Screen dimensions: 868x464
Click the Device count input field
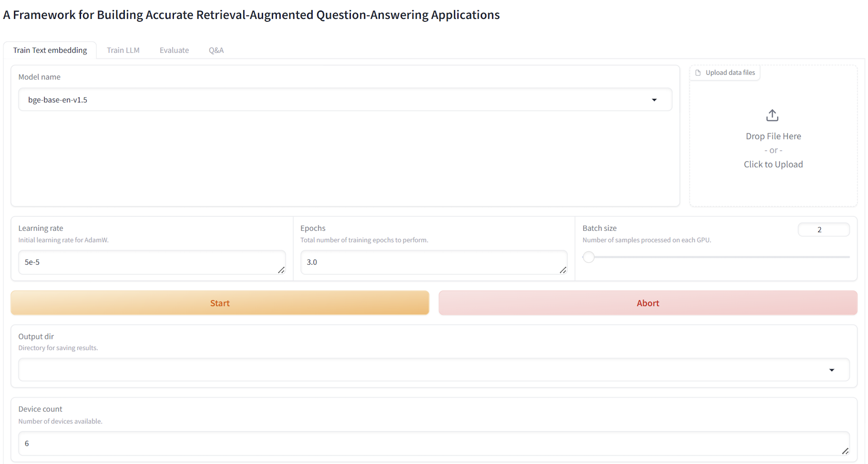pos(431,443)
